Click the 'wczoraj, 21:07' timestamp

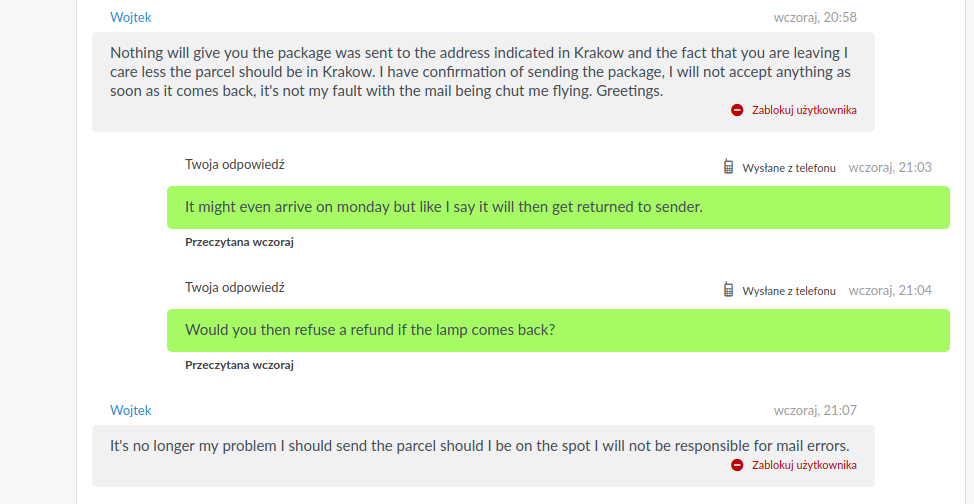click(815, 410)
